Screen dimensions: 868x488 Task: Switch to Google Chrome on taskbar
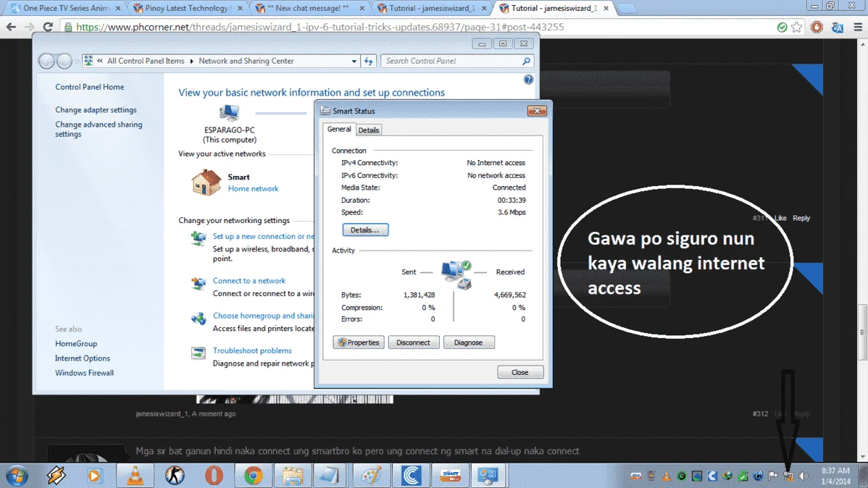point(253,475)
